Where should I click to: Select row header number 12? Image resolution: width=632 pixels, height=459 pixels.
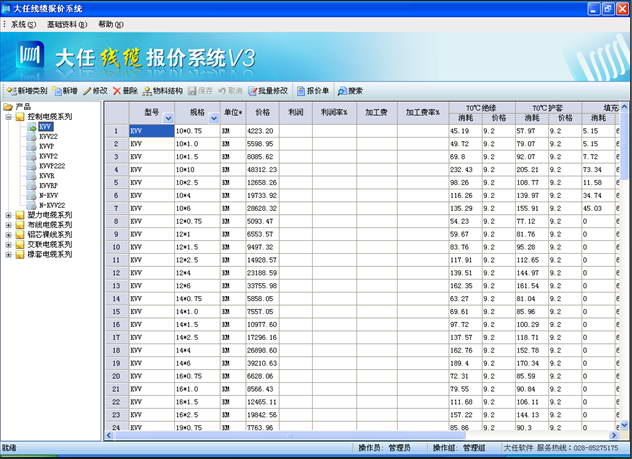[116, 273]
